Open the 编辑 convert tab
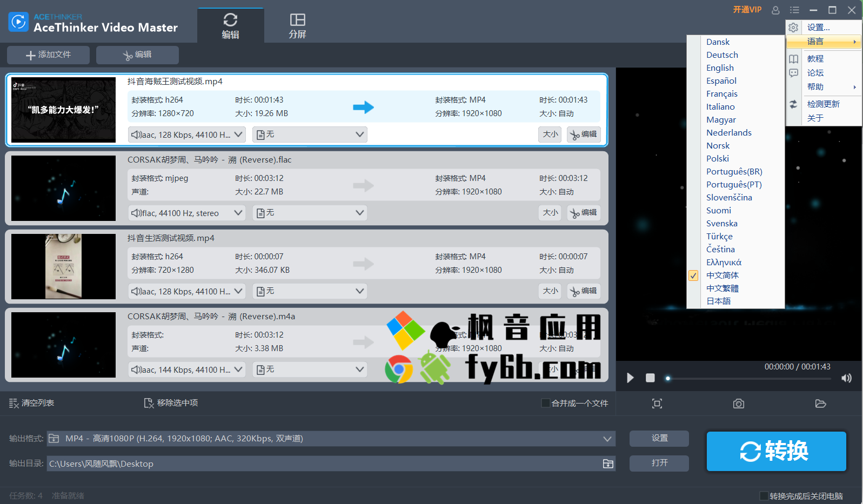The image size is (863, 504). (x=231, y=25)
